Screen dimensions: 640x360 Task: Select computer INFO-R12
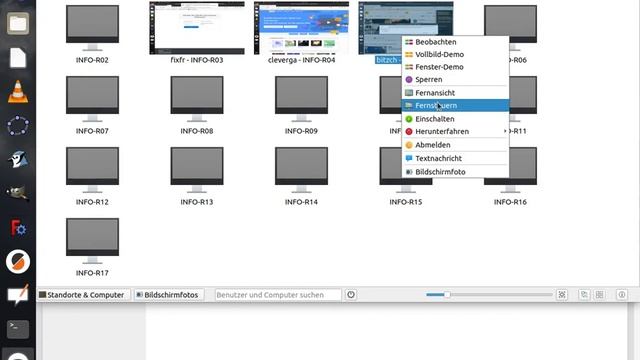92,176
